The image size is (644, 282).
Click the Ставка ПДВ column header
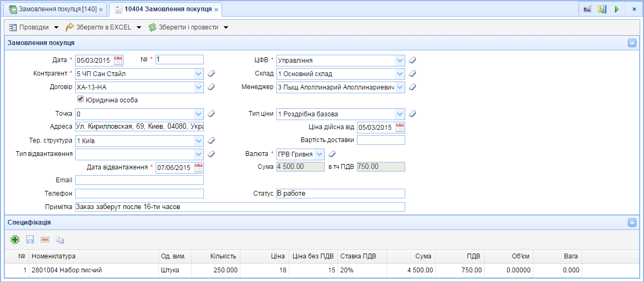tap(362, 256)
